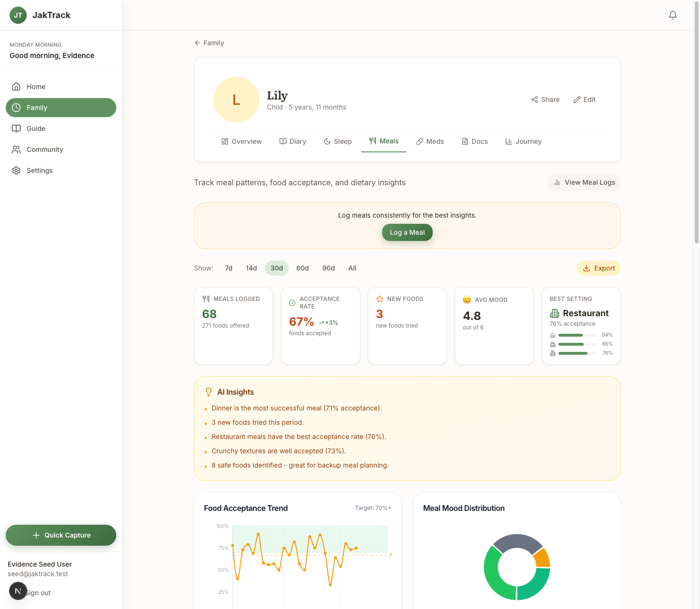Switch to the Sleep tab

[x=337, y=141]
